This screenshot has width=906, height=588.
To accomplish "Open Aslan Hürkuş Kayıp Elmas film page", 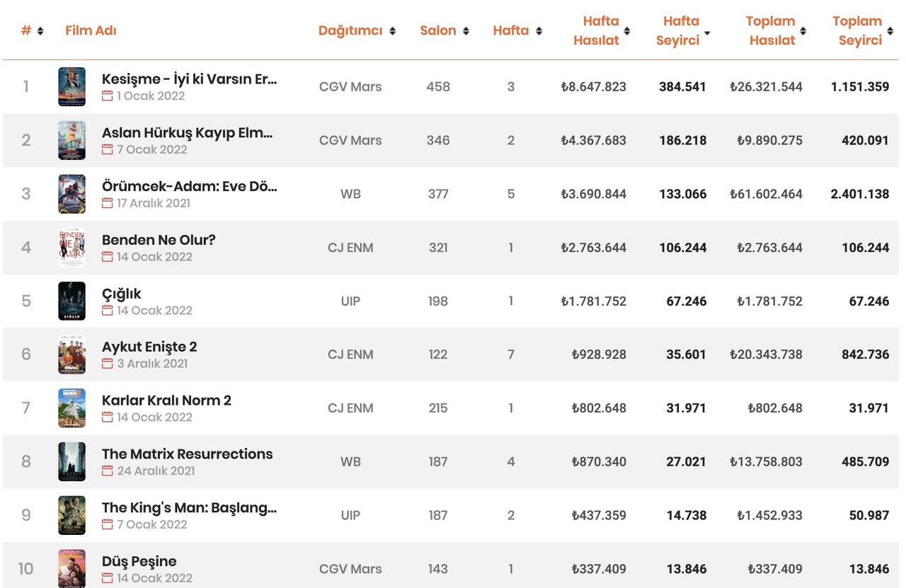I will click(x=187, y=132).
